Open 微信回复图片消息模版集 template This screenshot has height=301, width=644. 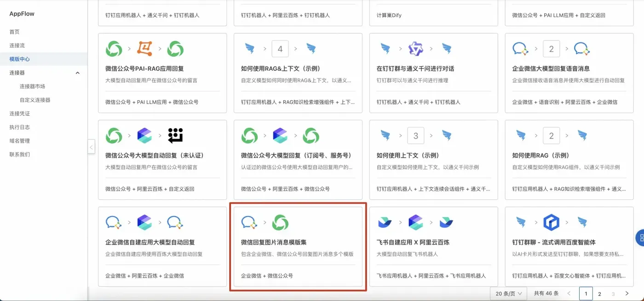298,247
